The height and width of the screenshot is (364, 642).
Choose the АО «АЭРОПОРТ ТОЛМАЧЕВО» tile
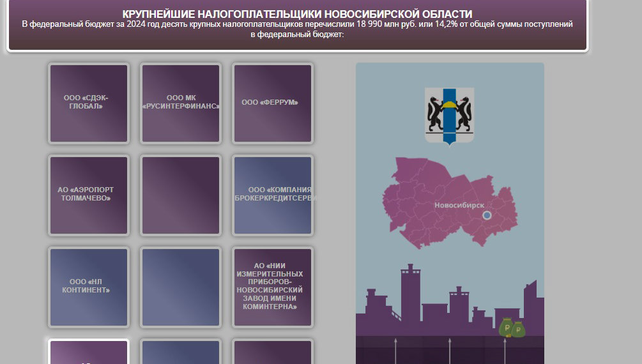click(89, 195)
